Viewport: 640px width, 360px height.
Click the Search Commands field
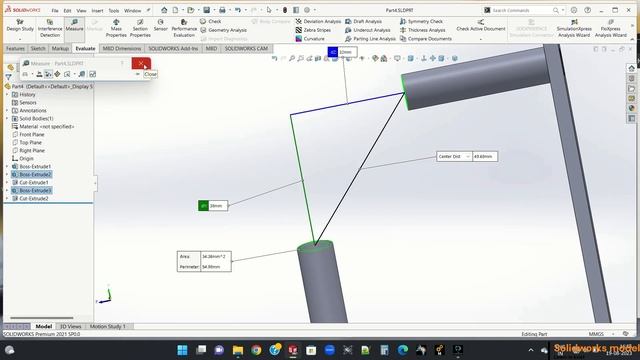(522, 10)
